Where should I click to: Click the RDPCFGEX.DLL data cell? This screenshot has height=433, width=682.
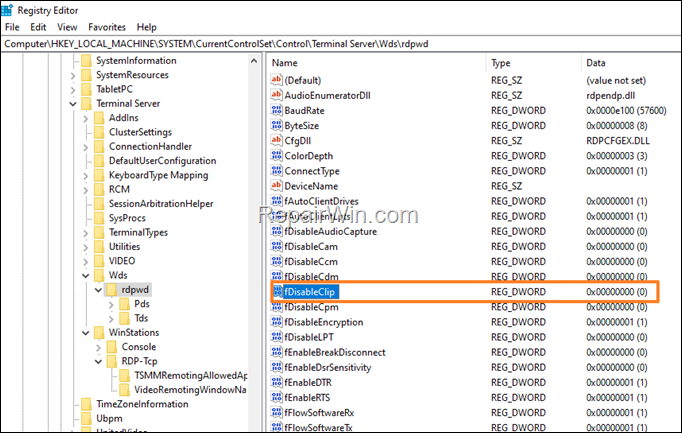[618, 141]
